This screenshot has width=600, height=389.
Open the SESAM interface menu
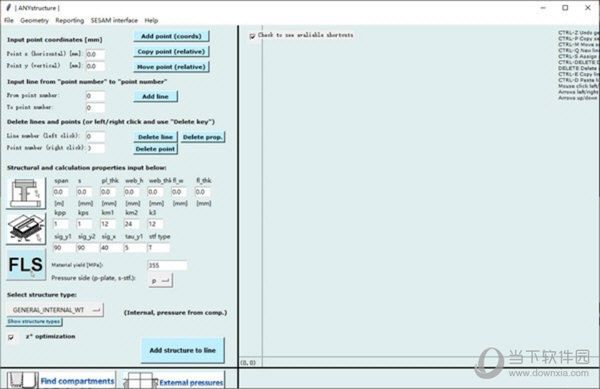(x=114, y=20)
